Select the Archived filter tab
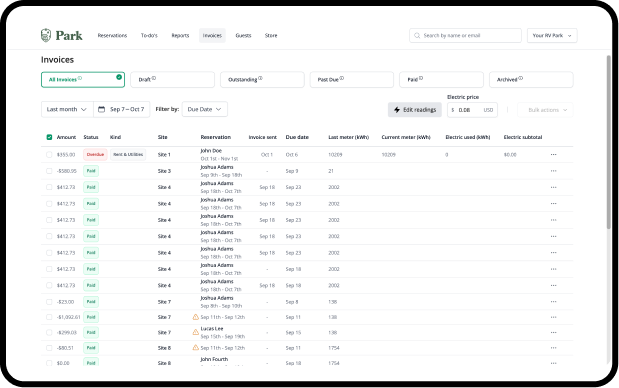The image size is (619, 388). [531, 79]
